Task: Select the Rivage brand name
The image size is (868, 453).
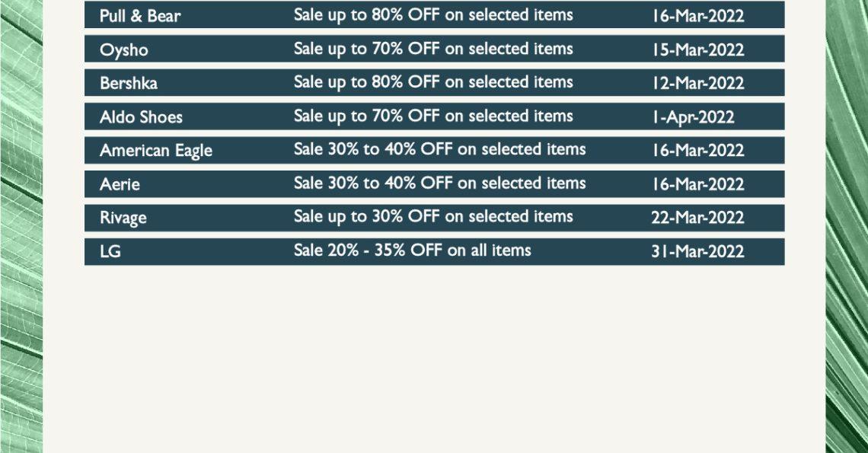Action: coord(123,218)
